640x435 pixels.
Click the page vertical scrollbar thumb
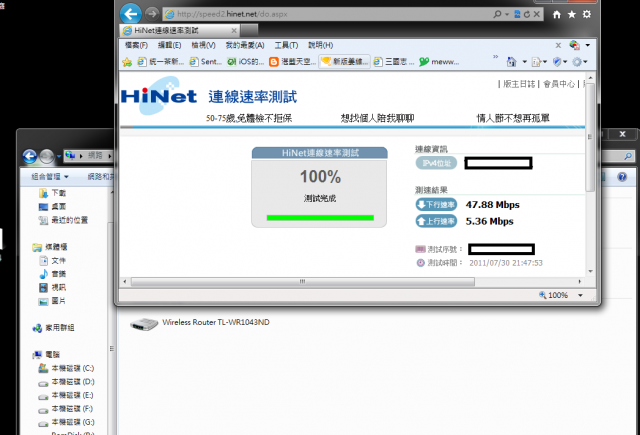(x=590, y=137)
